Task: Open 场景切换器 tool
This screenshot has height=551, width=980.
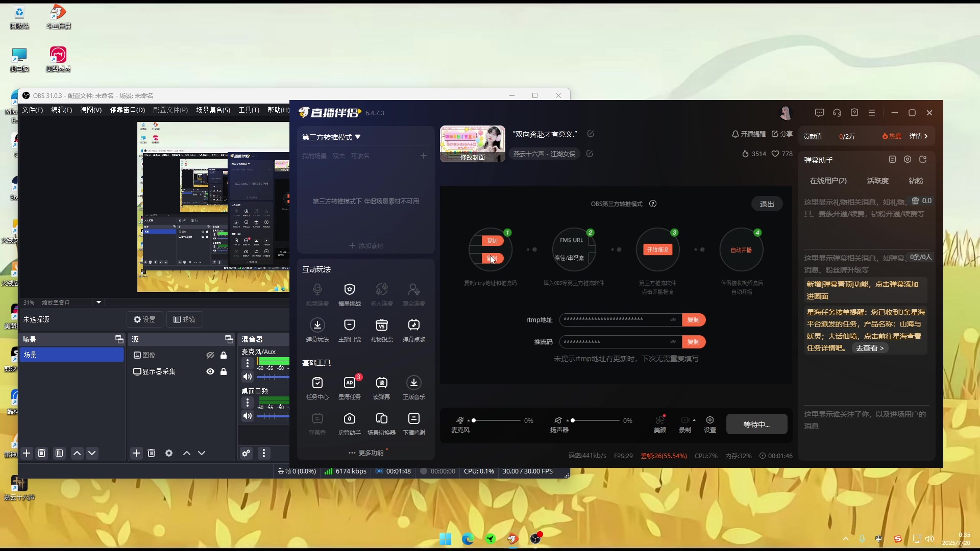Action: pyautogui.click(x=381, y=423)
